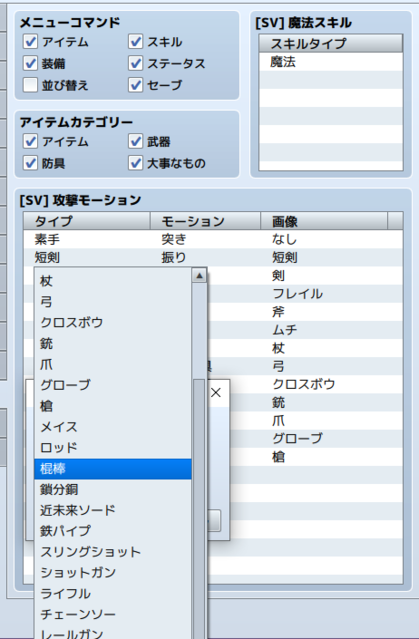Close the dialog with the X button
The width and height of the screenshot is (419, 639).
click(x=216, y=392)
